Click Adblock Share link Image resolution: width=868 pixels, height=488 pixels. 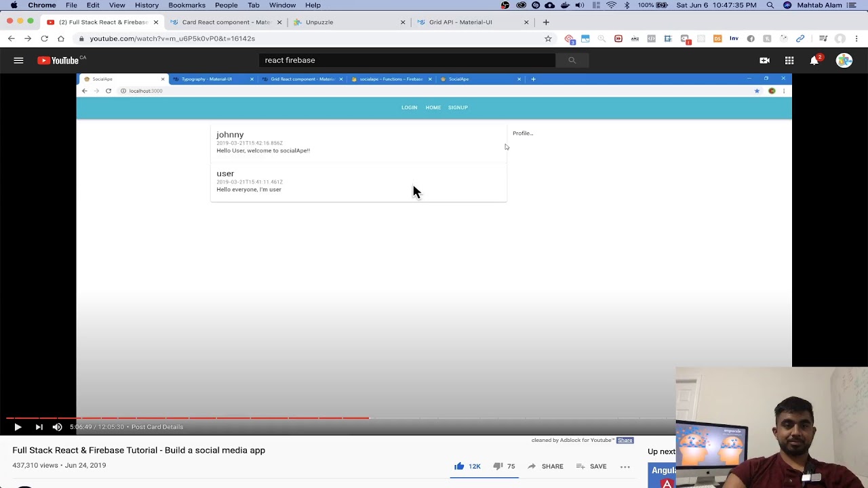click(625, 441)
